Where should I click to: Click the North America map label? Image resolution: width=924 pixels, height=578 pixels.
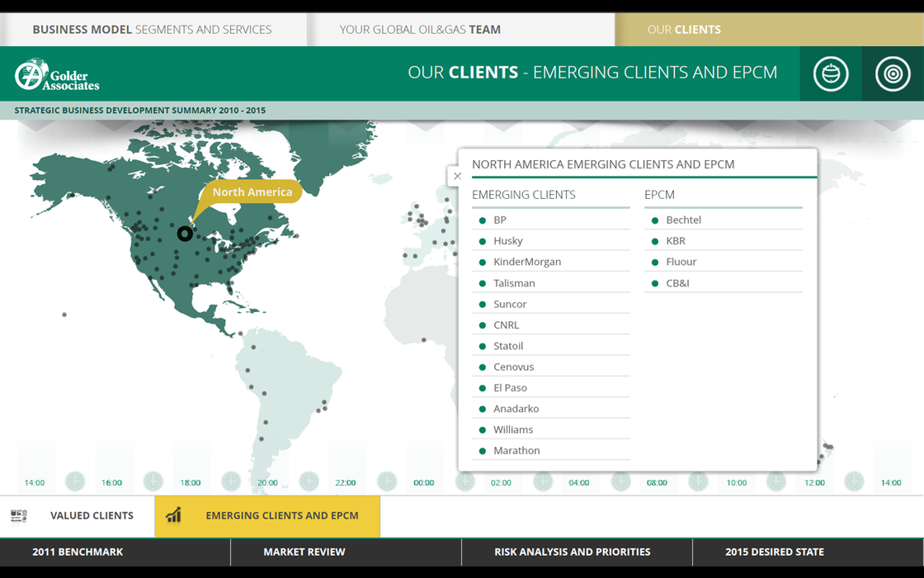(x=252, y=192)
